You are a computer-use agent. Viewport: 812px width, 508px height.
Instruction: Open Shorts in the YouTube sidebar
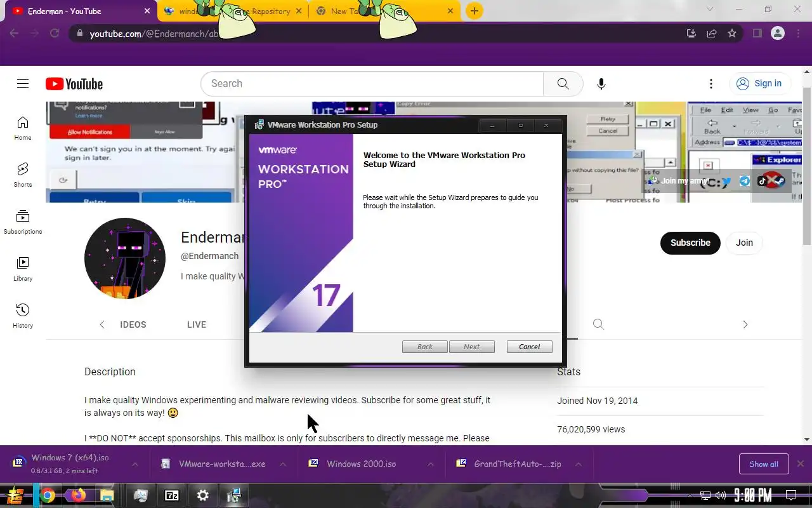point(23,175)
